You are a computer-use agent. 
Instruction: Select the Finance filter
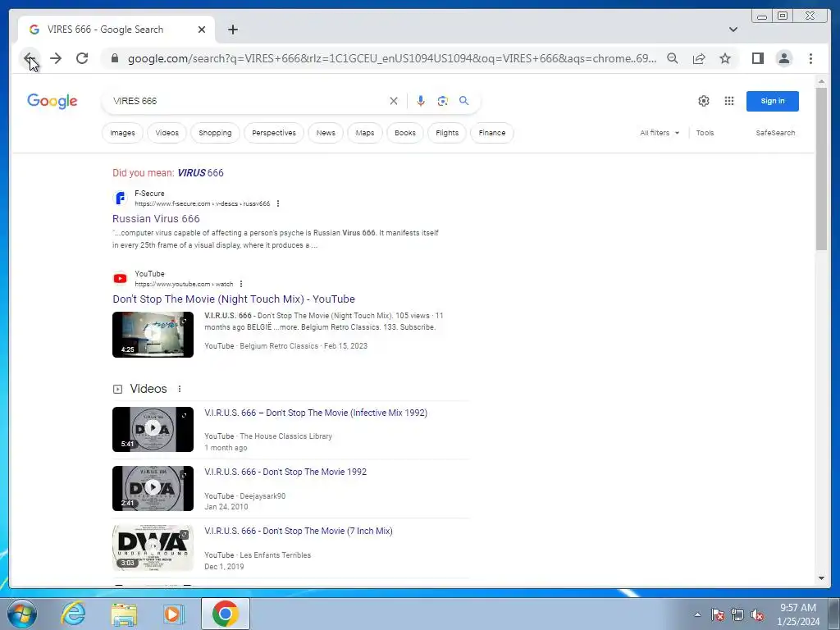(x=492, y=133)
